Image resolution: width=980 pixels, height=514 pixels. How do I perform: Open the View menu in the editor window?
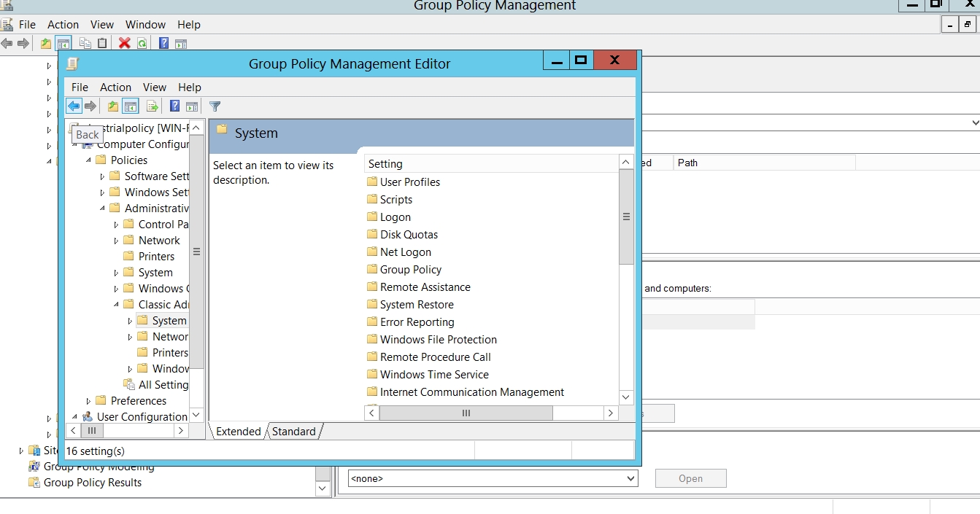coord(154,87)
